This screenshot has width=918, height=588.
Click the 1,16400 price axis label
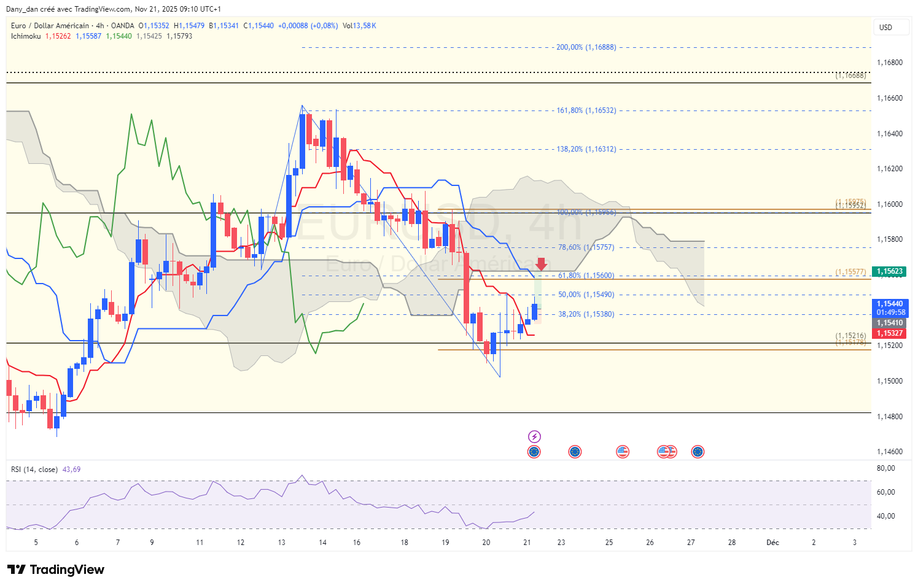pyautogui.click(x=890, y=134)
